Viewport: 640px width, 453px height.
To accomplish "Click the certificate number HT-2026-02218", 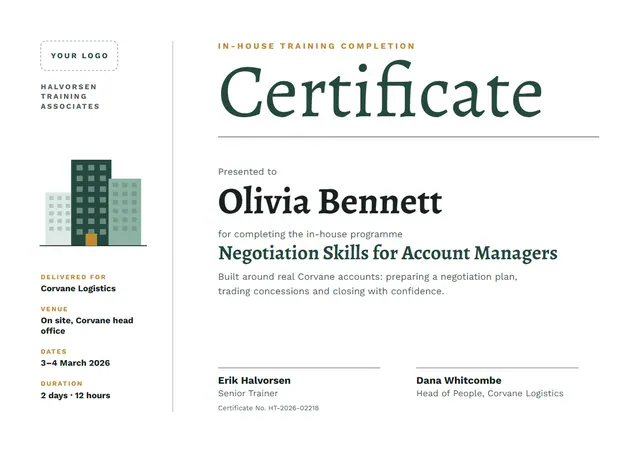I will tap(293, 408).
